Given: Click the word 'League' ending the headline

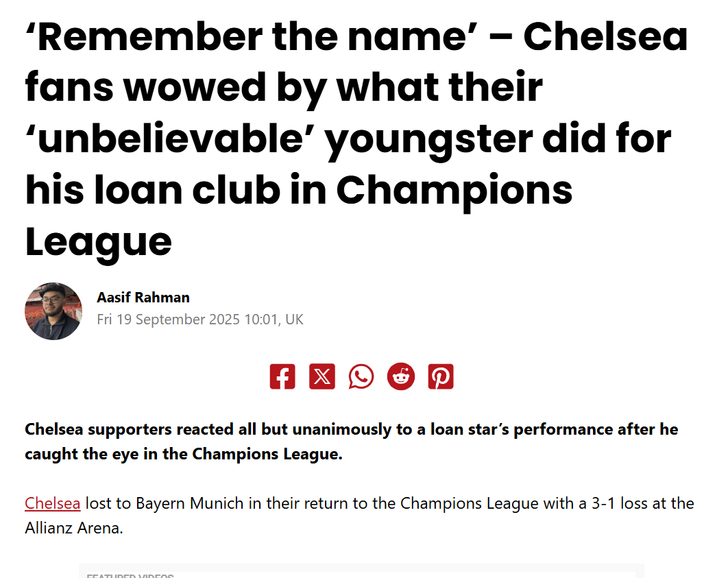Looking at the screenshot, I should 98,241.
